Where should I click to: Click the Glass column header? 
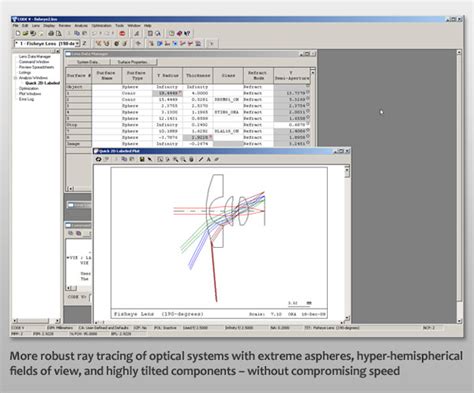tap(228, 76)
